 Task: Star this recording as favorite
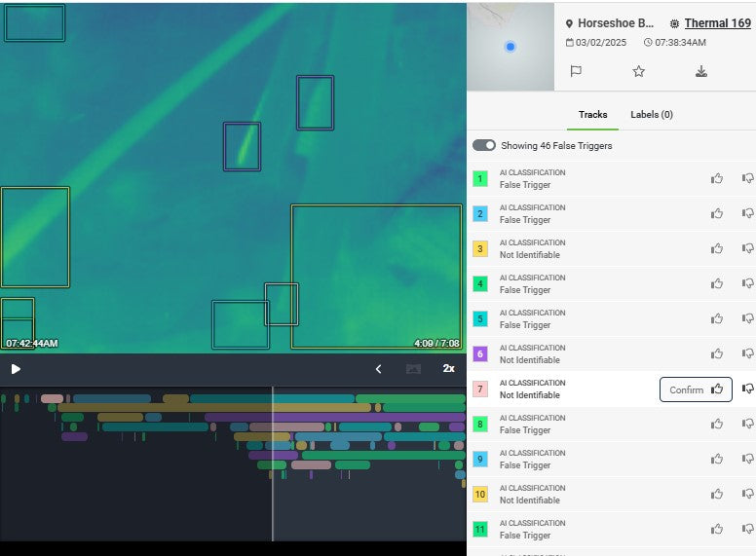point(638,71)
